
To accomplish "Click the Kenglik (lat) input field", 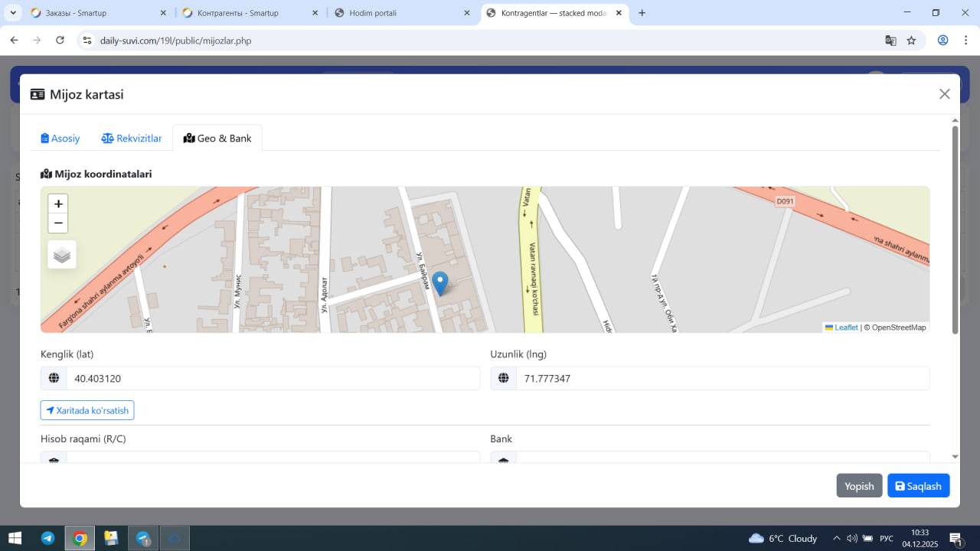I will (273, 378).
